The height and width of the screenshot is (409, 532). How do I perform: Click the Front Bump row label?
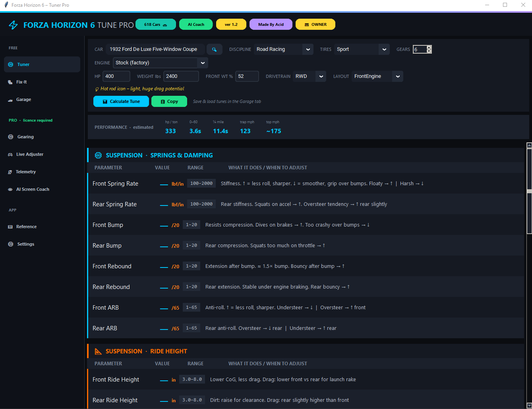[108, 225]
